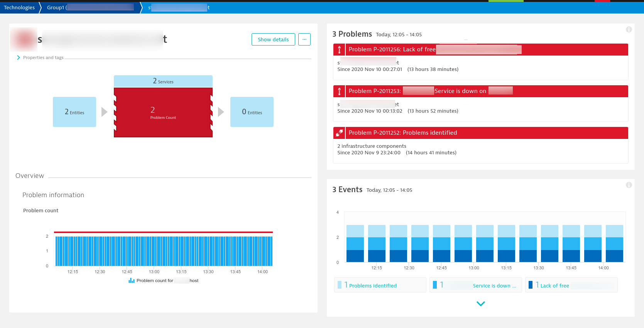
Task: Click the bar chart legend icon for Problem count
Action: point(132,281)
